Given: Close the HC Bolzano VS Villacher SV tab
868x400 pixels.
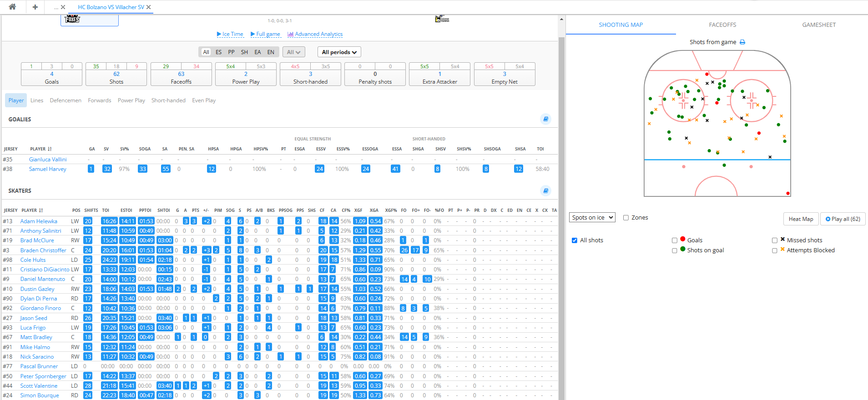Looking at the screenshot, I should 149,7.
